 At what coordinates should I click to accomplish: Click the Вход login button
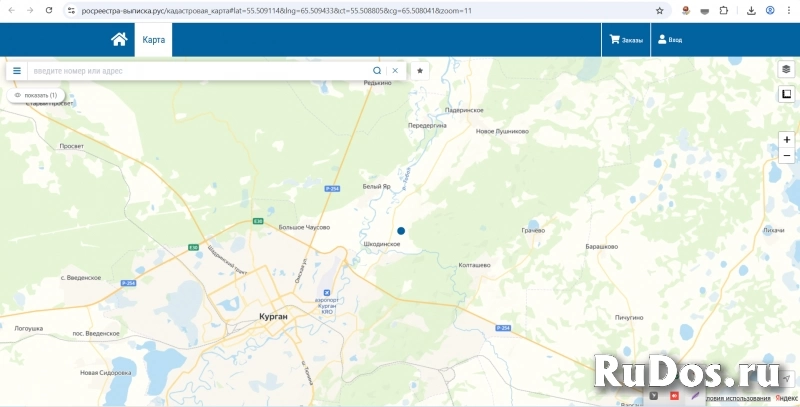pyautogui.click(x=669, y=40)
